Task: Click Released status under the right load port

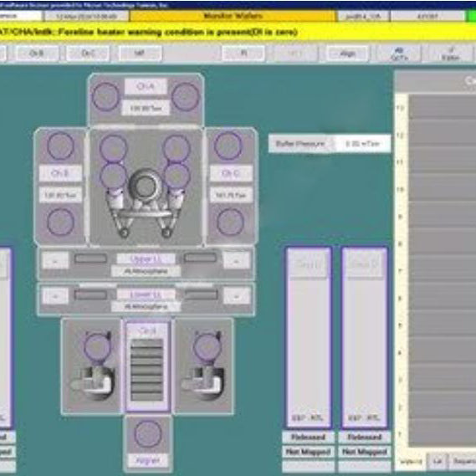Action: click(x=364, y=437)
